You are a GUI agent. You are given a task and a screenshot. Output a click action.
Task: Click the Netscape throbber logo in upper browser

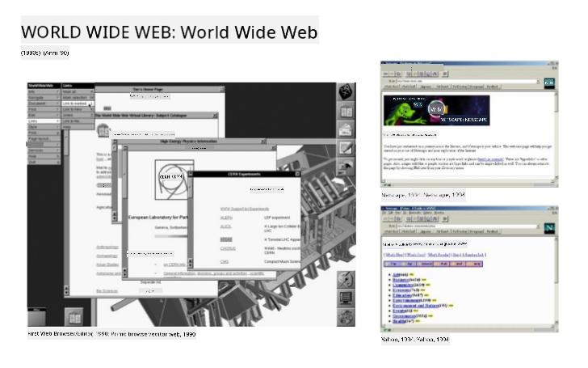(x=550, y=82)
